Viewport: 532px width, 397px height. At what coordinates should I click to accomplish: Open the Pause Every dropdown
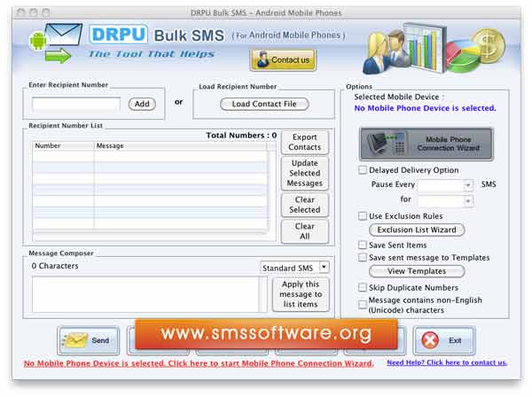[468, 185]
